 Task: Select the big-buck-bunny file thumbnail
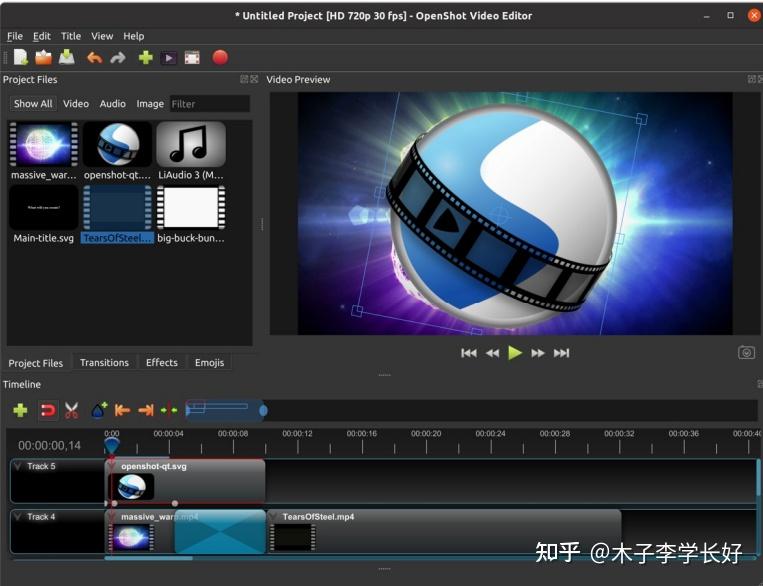tap(191, 208)
